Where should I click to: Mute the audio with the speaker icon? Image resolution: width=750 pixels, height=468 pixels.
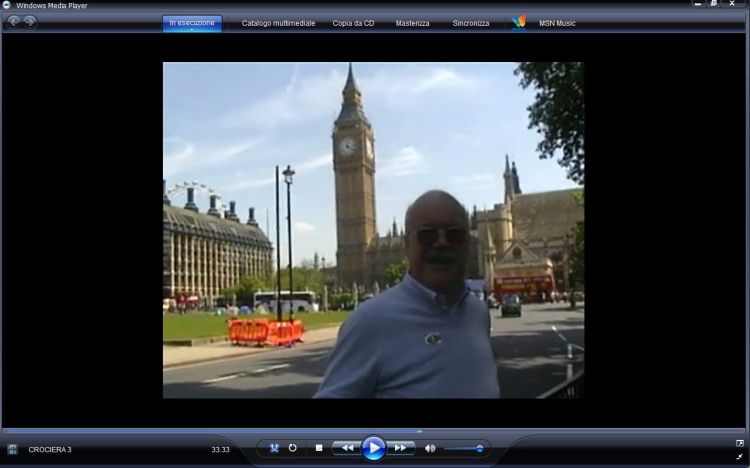click(x=430, y=448)
